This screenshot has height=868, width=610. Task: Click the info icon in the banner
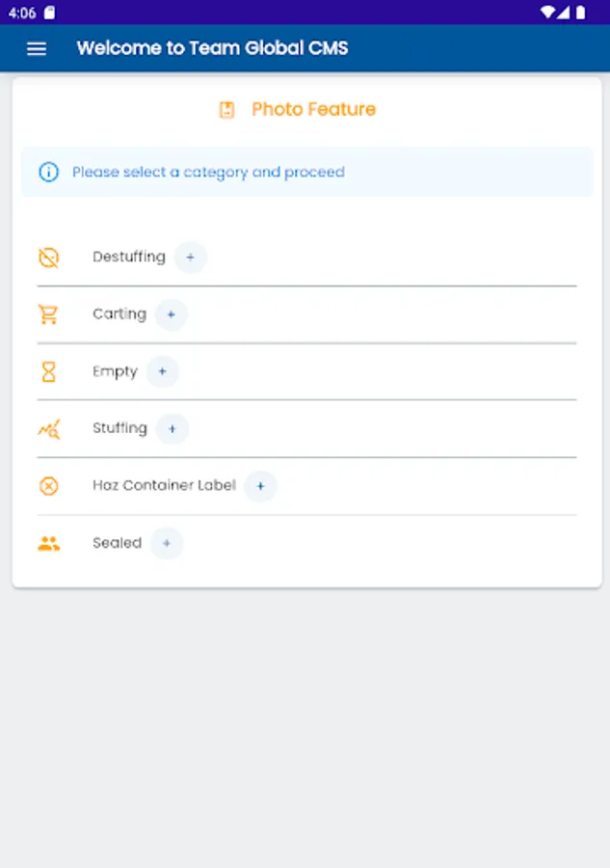[x=48, y=173]
